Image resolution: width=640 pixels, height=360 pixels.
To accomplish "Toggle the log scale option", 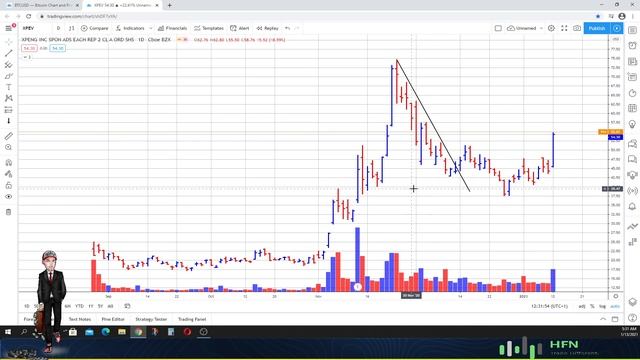I will [602, 306].
